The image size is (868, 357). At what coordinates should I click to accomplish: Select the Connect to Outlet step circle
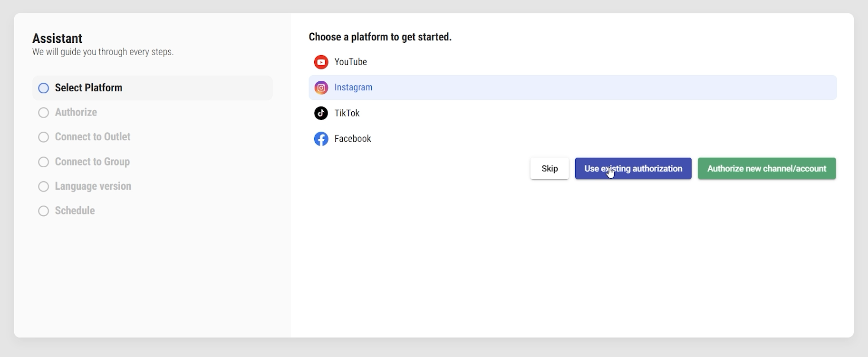click(x=43, y=137)
